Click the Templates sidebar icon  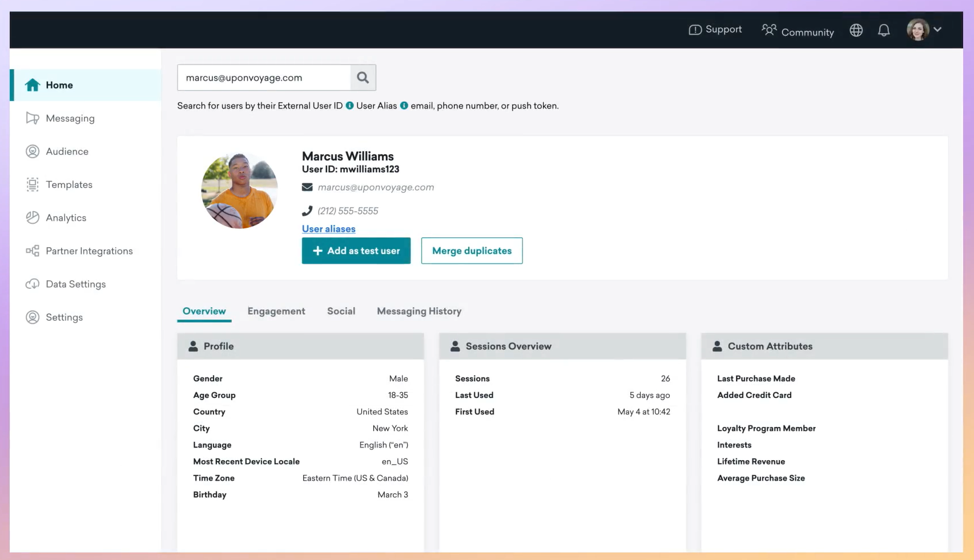coord(33,184)
